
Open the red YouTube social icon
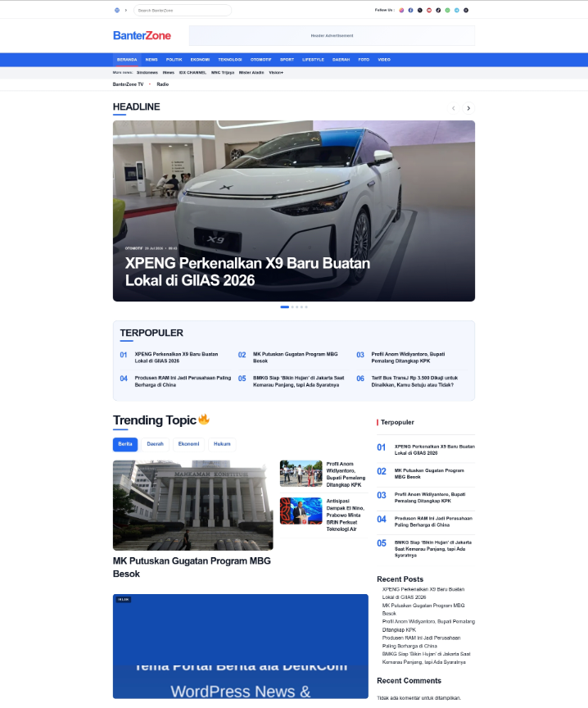pos(429,10)
